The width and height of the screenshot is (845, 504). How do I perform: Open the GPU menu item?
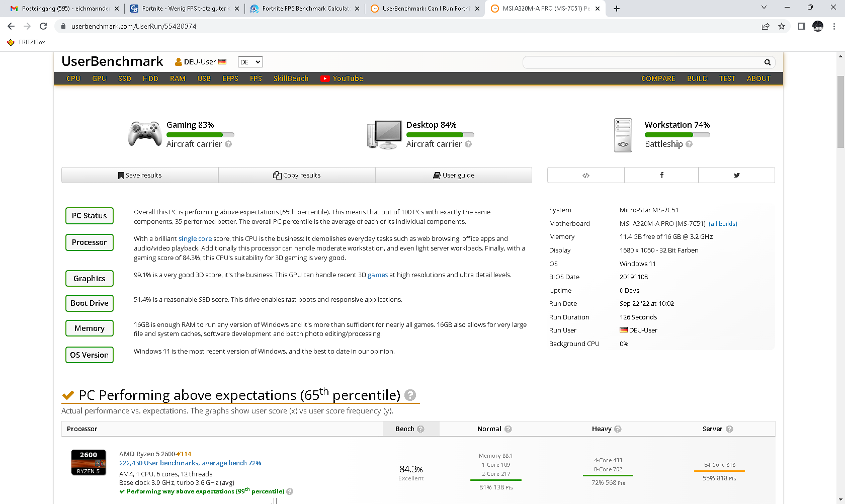click(99, 78)
